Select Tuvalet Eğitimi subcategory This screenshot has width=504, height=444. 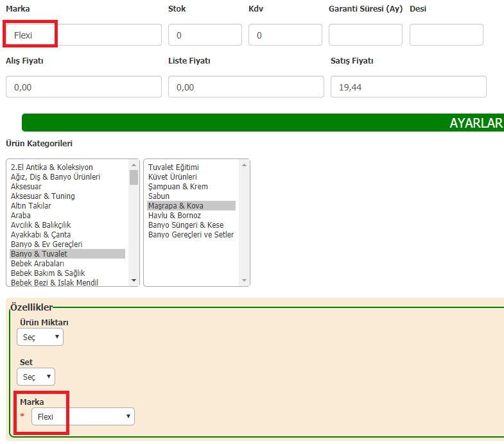191,167
